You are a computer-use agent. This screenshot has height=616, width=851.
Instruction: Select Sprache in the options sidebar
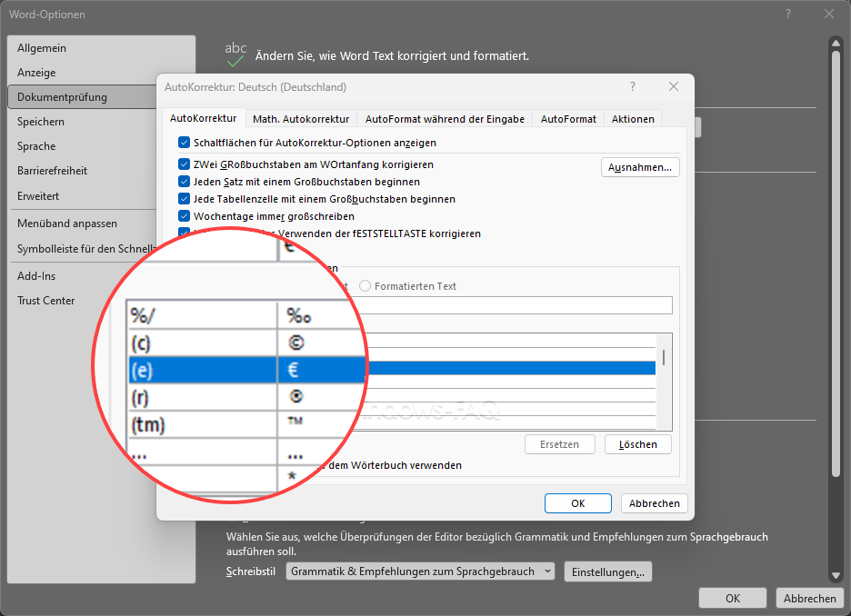[82, 146]
